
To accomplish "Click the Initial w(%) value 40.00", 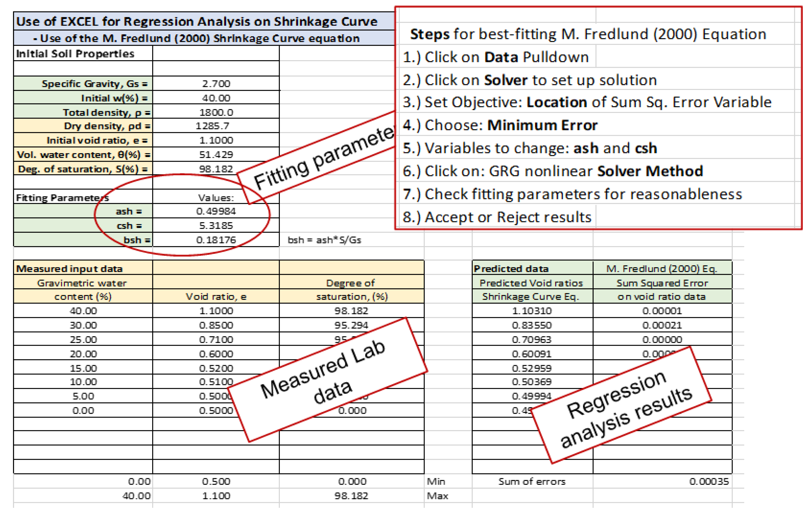I will click(216, 98).
